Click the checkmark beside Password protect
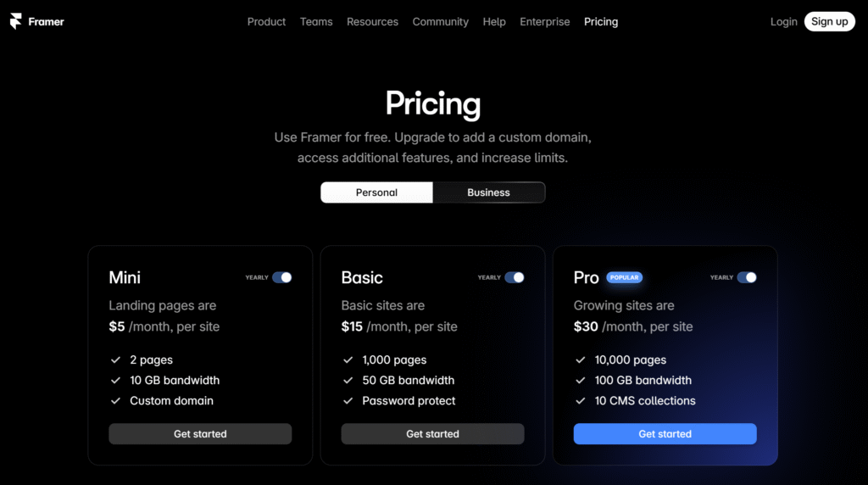The height and width of the screenshot is (485, 868). pos(348,401)
